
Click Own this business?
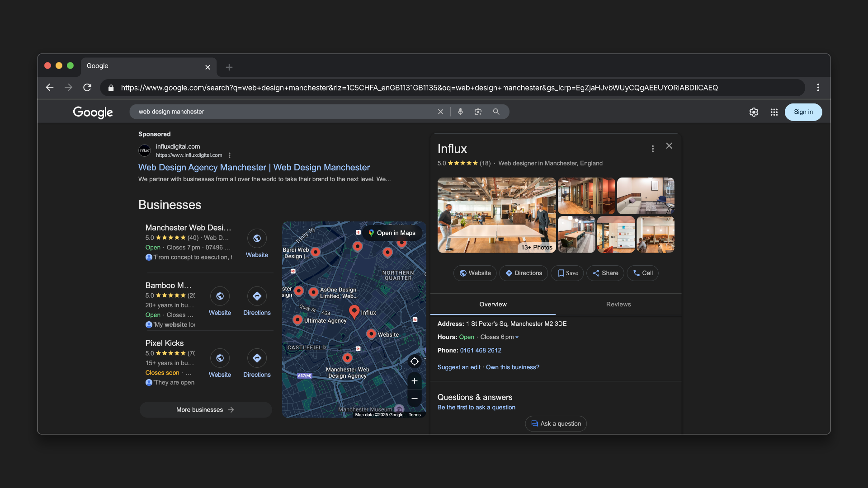click(x=513, y=367)
